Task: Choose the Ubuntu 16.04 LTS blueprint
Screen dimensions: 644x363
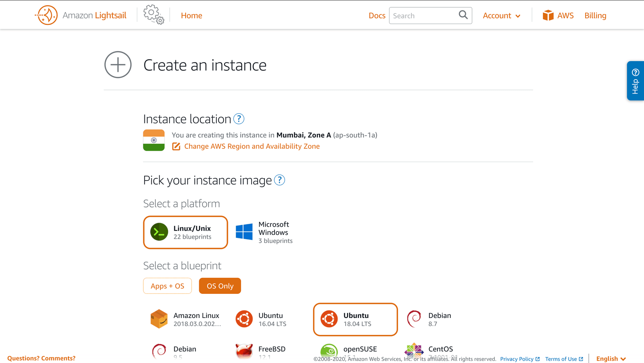Action: [262, 319]
